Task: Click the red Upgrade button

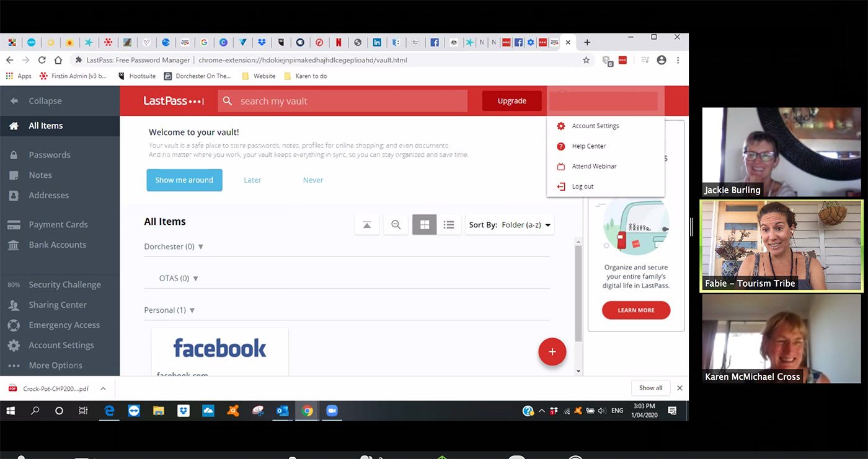Action: point(511,101)
